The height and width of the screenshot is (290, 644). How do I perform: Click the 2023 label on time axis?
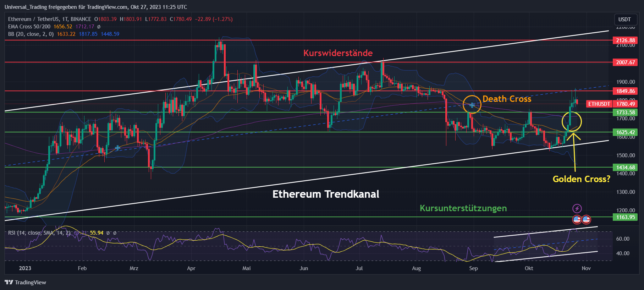coord(25,268)
